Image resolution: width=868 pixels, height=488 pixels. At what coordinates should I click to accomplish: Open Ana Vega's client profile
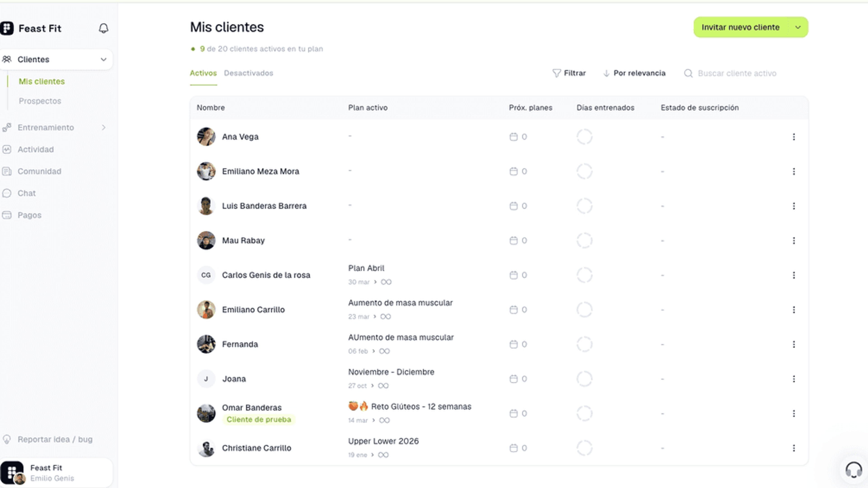[240, 137]
